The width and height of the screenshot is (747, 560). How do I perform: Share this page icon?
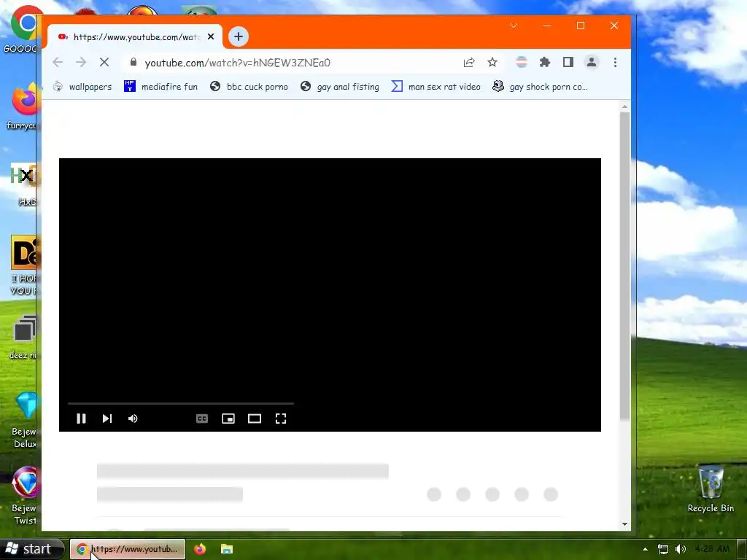click(x=469, y=63)
